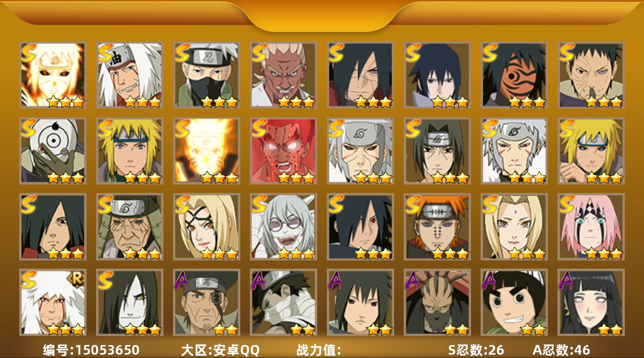Click the 大区:安卓QQ server label
This screenshot has width=644, height=358.
220,350
